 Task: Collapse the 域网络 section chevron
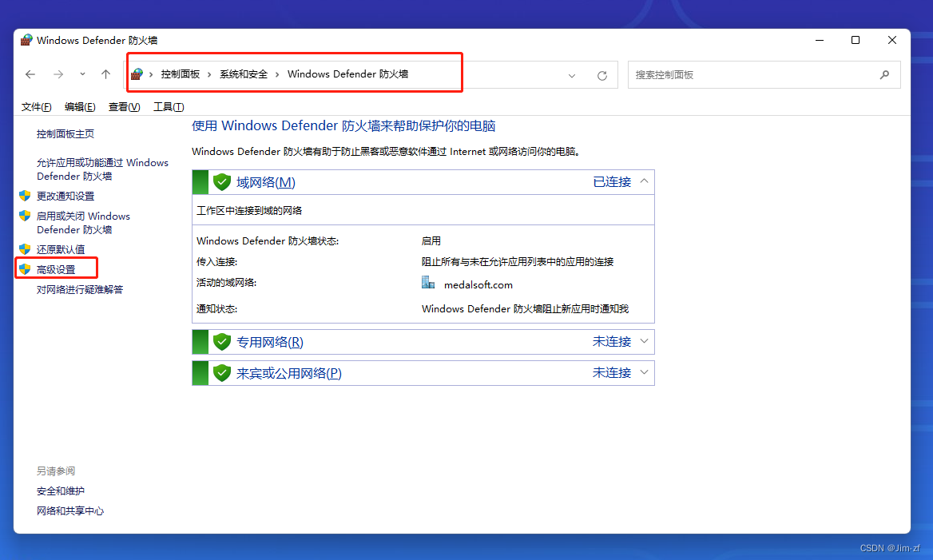[x=644, y=181]
